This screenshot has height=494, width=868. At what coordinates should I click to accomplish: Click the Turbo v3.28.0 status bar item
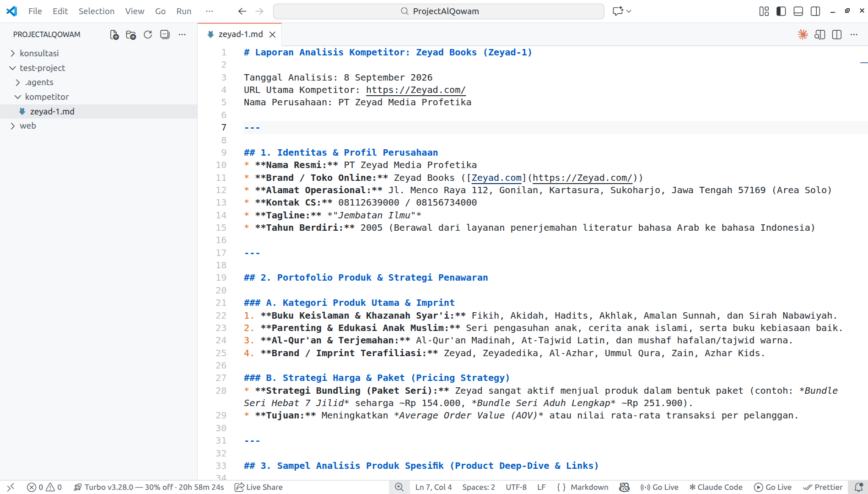[x=149, y=487]
